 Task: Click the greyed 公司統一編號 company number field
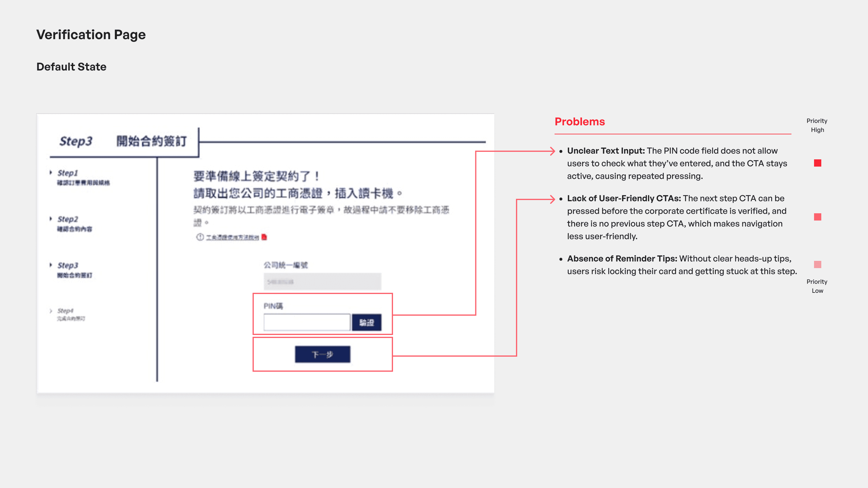[x=322, y=282]
